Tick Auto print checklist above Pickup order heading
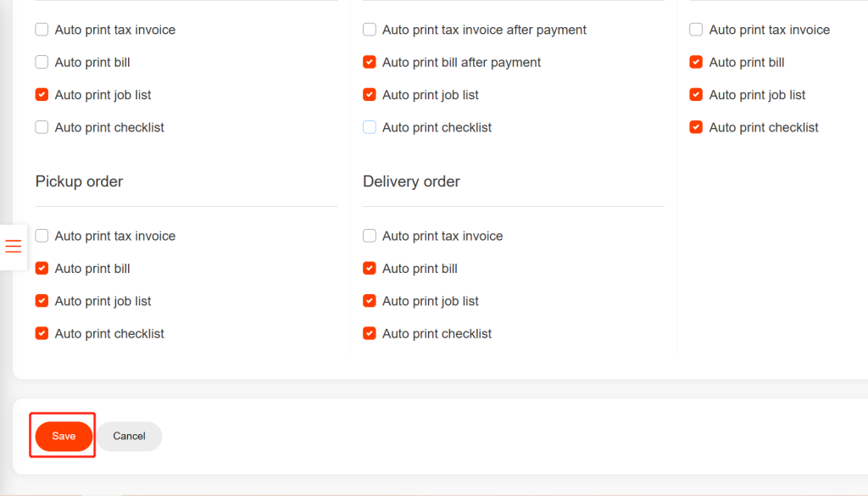Screen dimensions: 868x496 42,128
